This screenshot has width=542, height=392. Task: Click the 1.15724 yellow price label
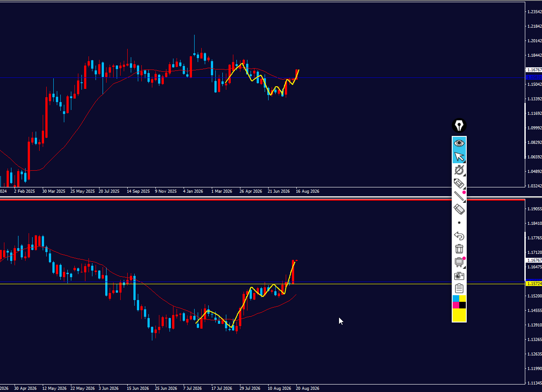534,284
